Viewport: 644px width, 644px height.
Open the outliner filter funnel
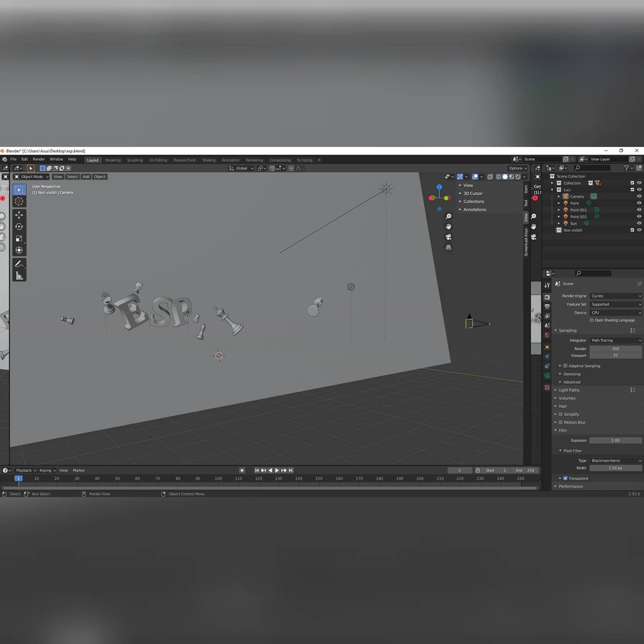click(626, 168)
